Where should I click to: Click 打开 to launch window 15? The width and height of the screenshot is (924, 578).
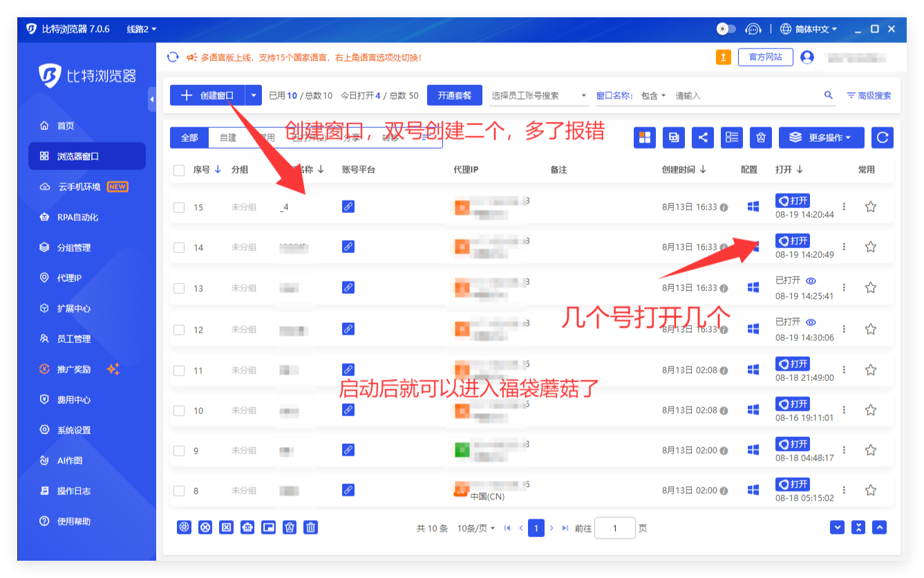click(793, 200)
